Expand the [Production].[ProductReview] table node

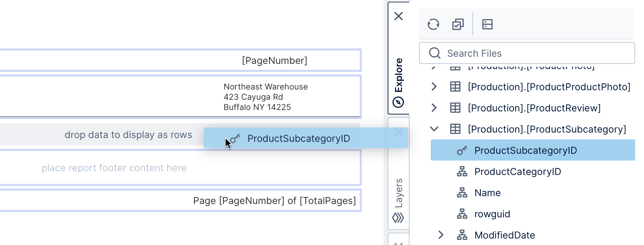click(434, 108)
